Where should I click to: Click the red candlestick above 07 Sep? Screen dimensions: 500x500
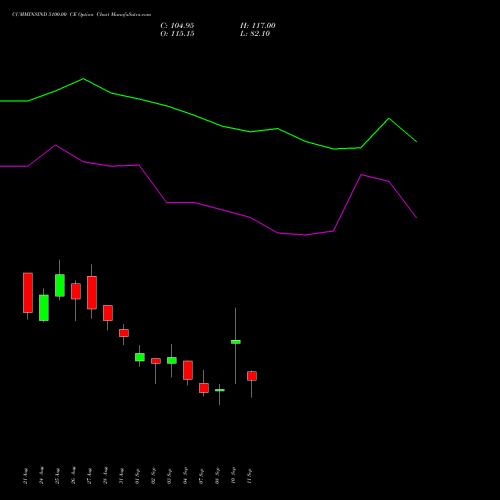[204, 388]
